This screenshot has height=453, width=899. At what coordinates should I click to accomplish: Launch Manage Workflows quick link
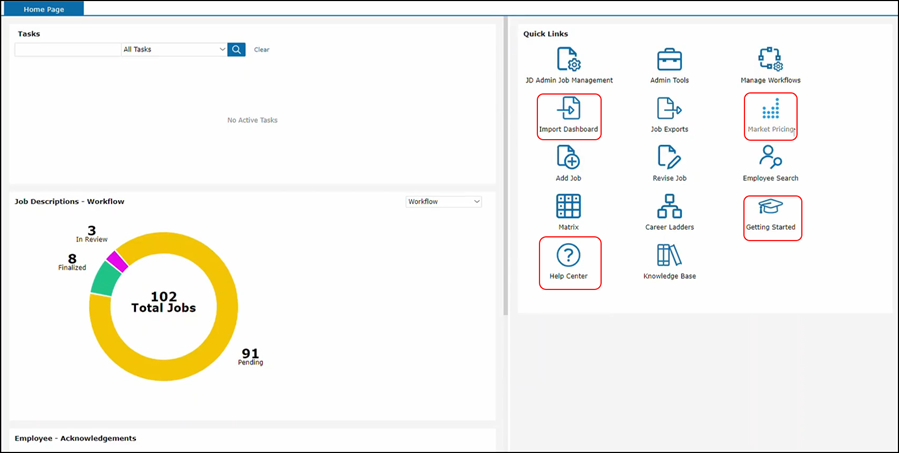[770, 60]
